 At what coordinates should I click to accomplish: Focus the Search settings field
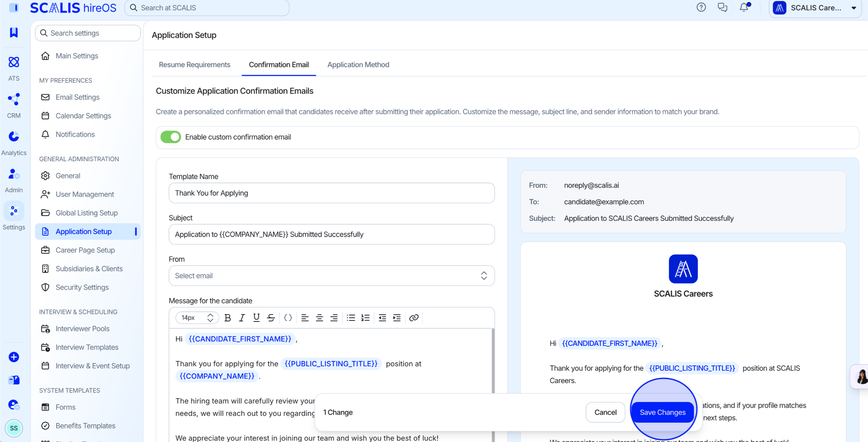[88, 33]
